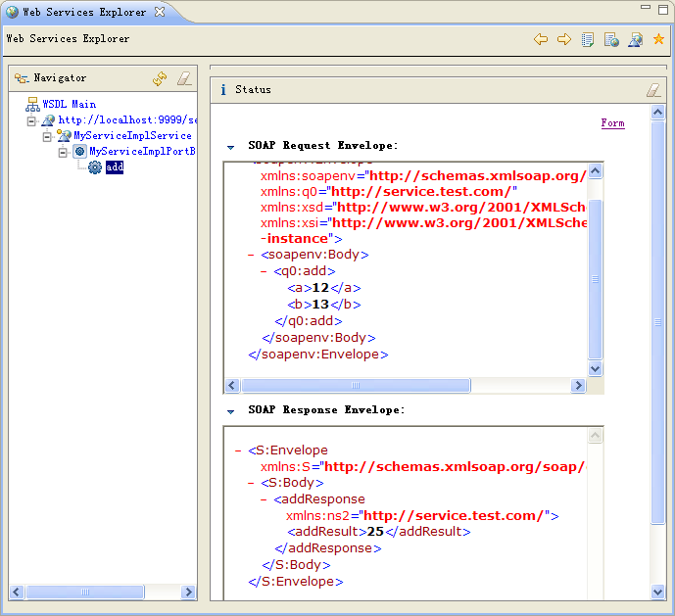The image size is (675, 616).
Task: Select the Web Services Explorer tab
Action: (x=84, y=12)
